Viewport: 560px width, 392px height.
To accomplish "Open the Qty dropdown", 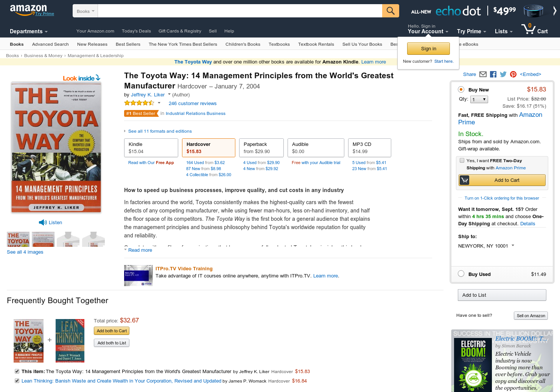I will 479,99.
